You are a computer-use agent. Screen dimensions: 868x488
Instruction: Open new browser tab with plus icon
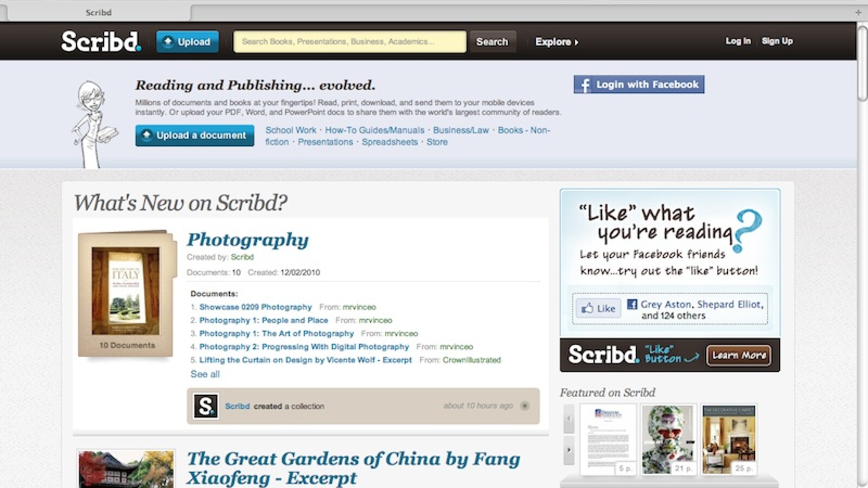(858, 12)
